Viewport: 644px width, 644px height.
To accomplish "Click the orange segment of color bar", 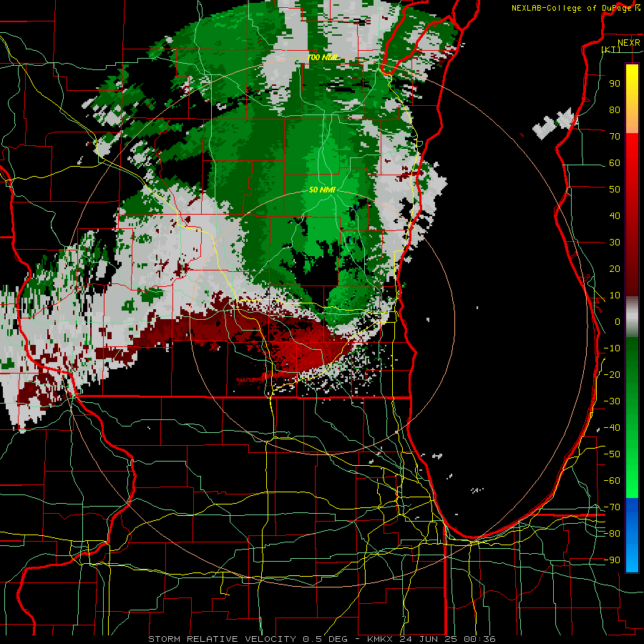I will (632, 118).
